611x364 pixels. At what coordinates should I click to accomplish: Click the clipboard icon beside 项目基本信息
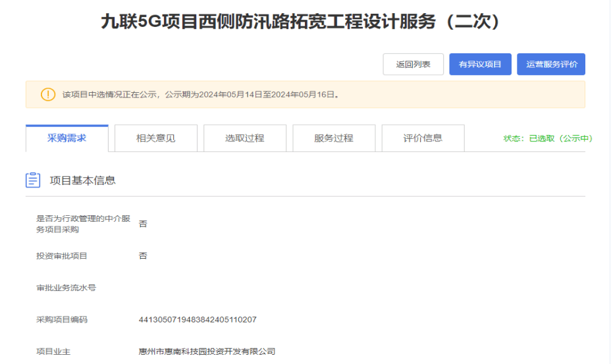pos(32,180)
